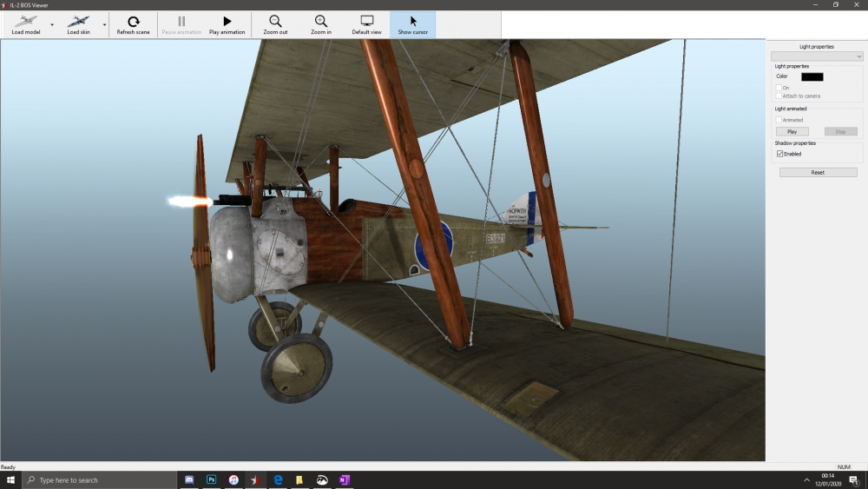Open Photoshop from the taskbar
This screenshot has height=489, width=868.
tap(212, 479)
